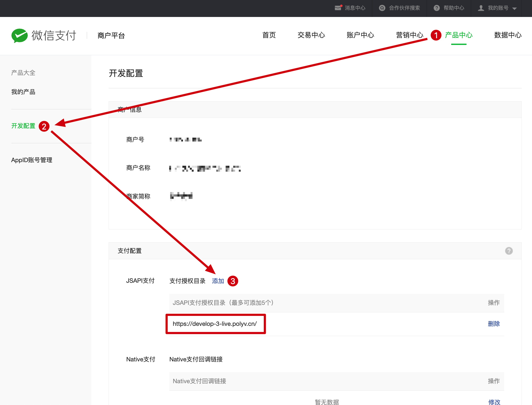Click the 暂无数据 placeholder text
This screenshot has width=532, height=405.
327,402
